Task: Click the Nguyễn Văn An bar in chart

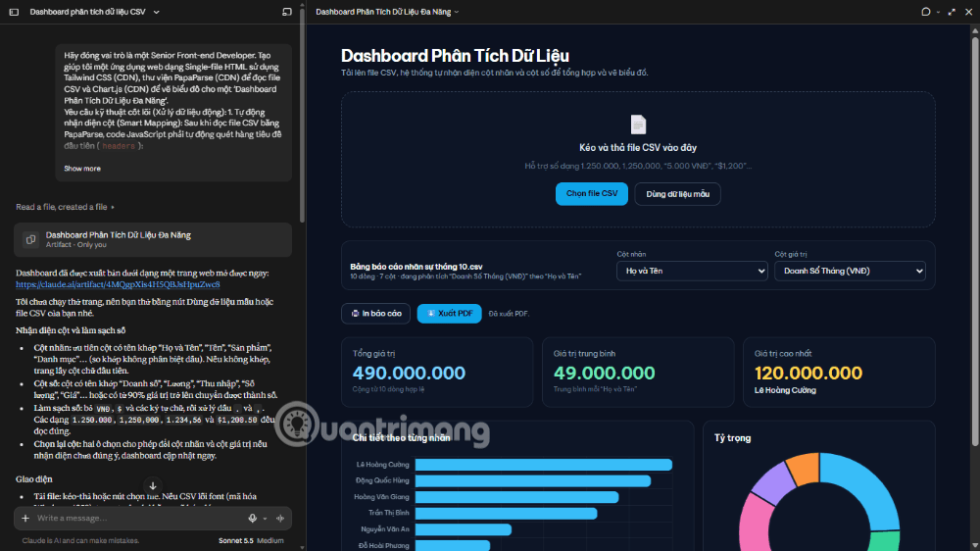Action: tap(464, 529)
